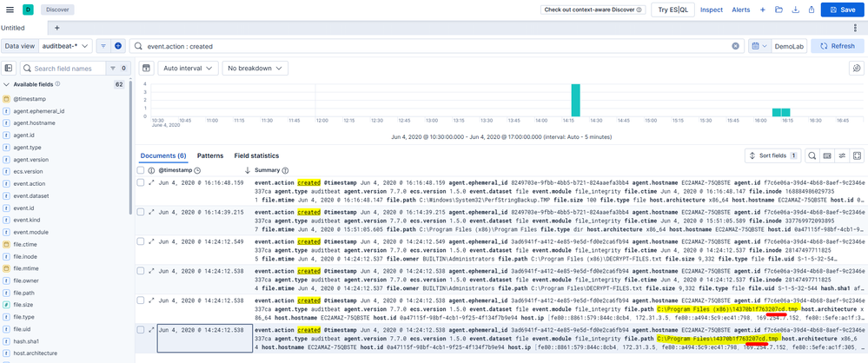The width and height of the screenshot is (868, 363).
Task: Click the share icon in header
Action: 811,10
